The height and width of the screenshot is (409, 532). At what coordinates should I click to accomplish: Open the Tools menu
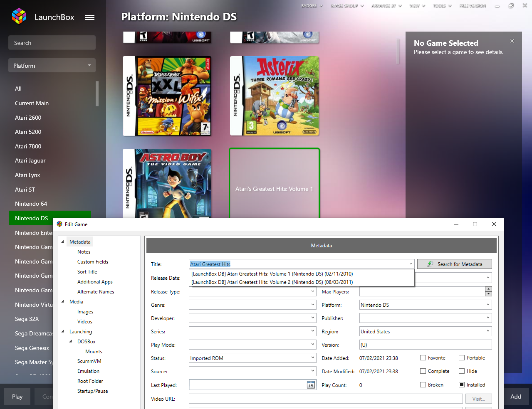coord(442,6)
